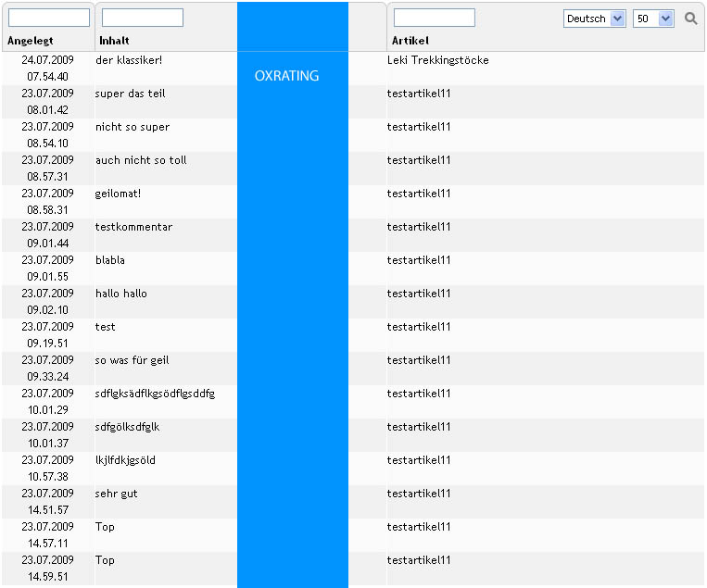Sort by the Angelegt column header

31,41
